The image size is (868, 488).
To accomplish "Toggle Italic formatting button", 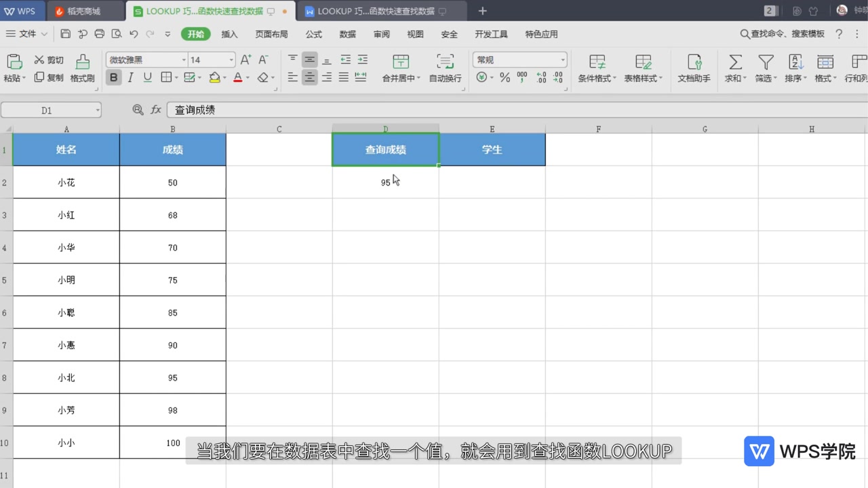I will [131, 78].
